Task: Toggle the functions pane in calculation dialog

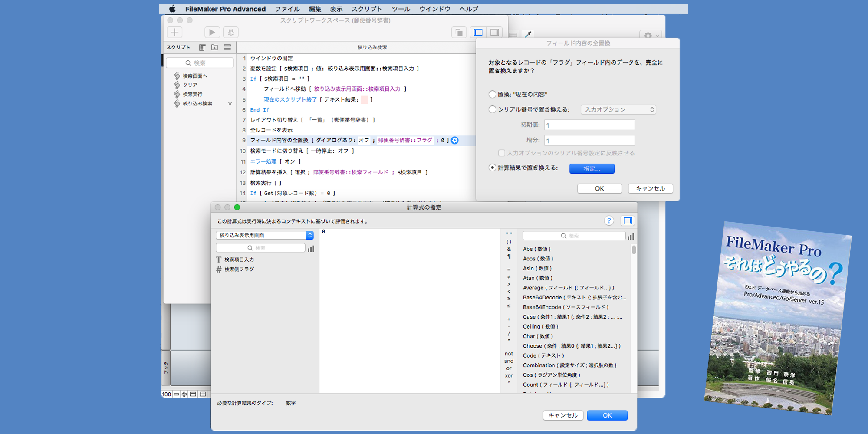Action: [628, 221]
